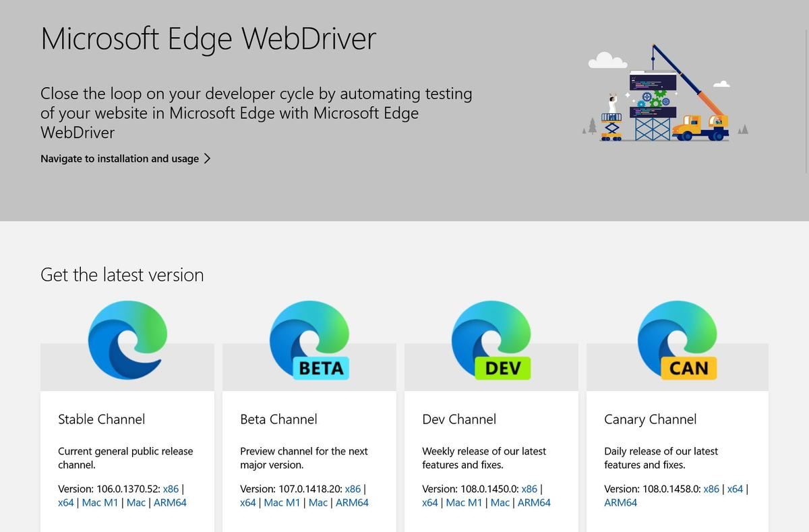Click the 'Close the loop' intro paragraph

pos(256,113)
